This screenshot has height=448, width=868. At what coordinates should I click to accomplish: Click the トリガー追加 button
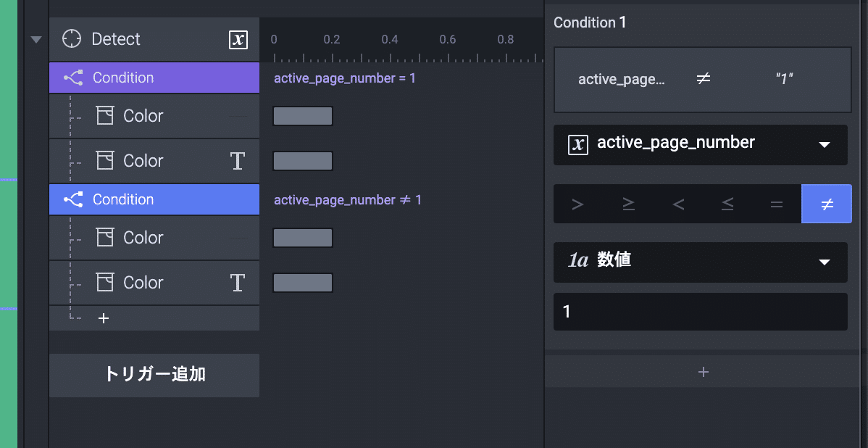pyautogui.click(x=154, y=375)
